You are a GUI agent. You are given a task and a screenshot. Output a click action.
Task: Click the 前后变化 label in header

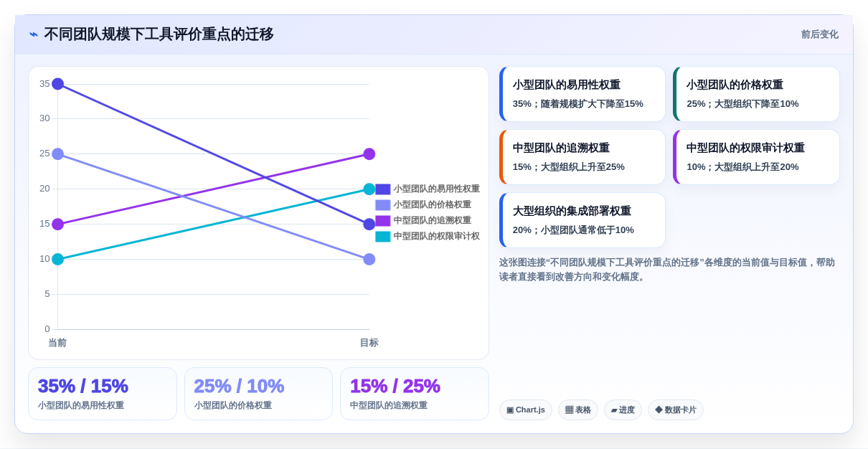tap(819, 34)
